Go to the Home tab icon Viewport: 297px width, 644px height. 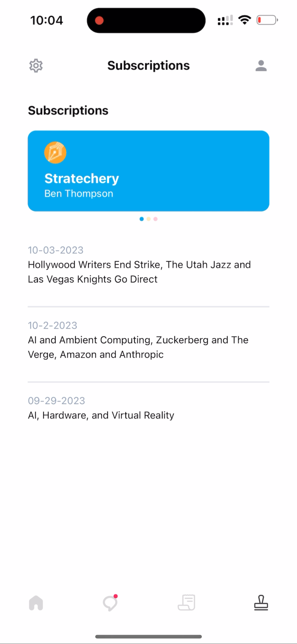tap(36, 603)
